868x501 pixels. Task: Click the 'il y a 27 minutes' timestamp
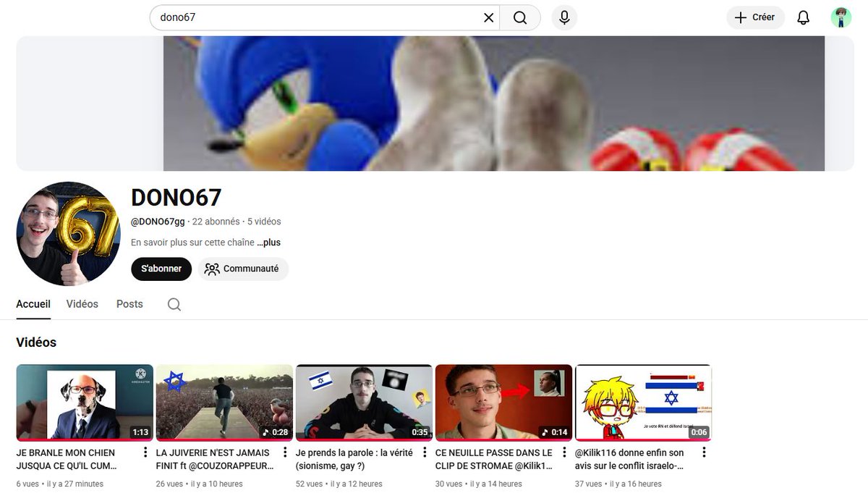[75, 484]
